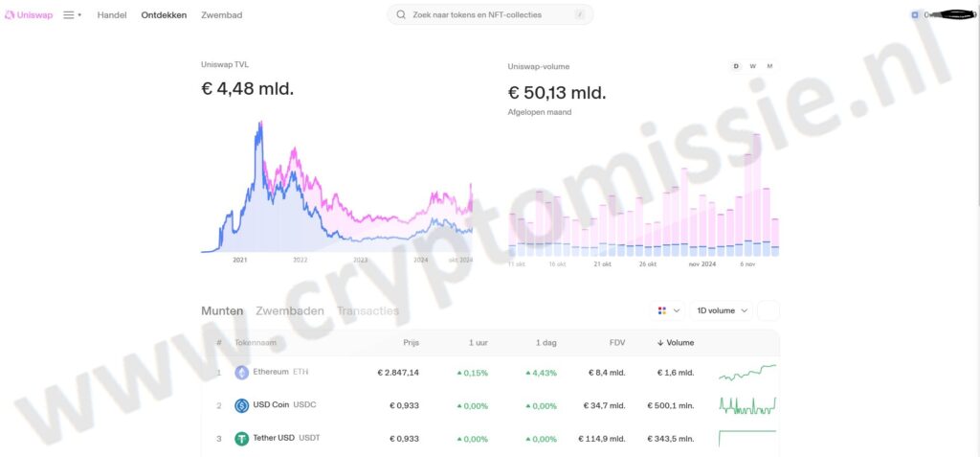
Task: Click the search filter button beside 1D volume
Action: pyautogui.click(x=768, y=310)
